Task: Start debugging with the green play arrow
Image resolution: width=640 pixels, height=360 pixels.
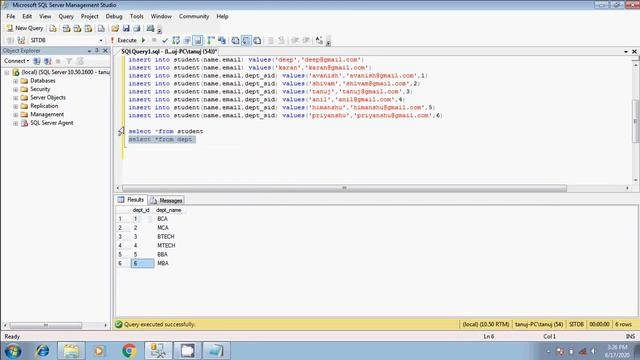Action: (x=144, y=40)
